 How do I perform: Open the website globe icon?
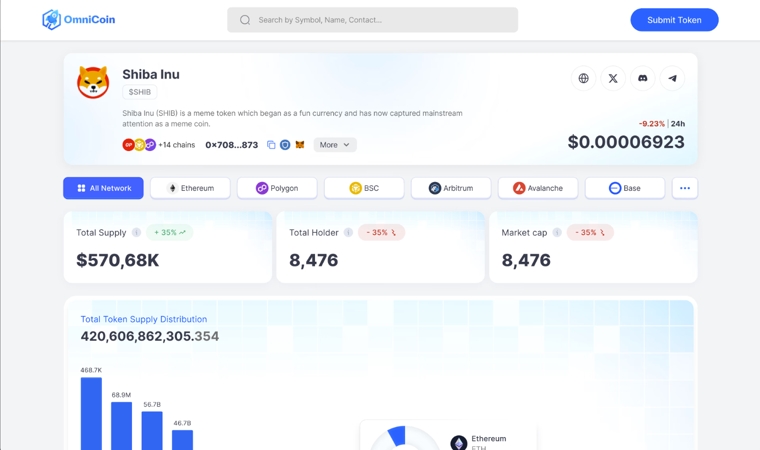[584, 78]
